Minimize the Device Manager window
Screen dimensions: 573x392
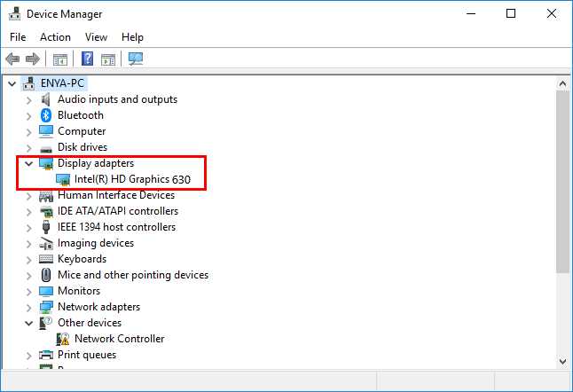(x=471, y=14)
